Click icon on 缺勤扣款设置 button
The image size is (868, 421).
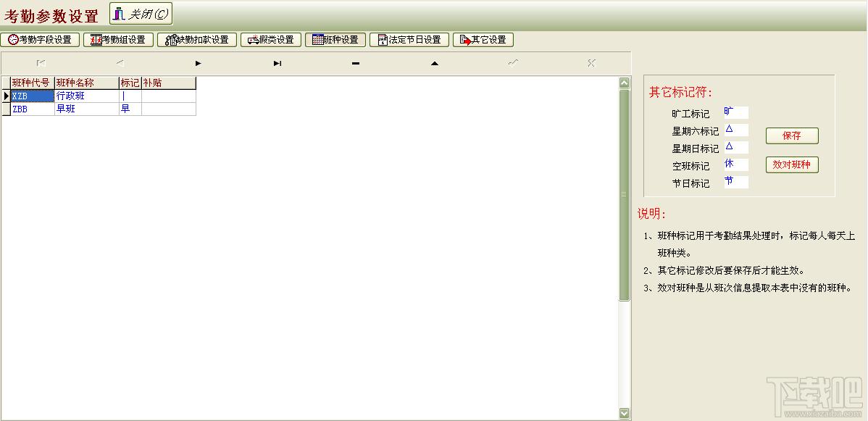coord(171,40)
